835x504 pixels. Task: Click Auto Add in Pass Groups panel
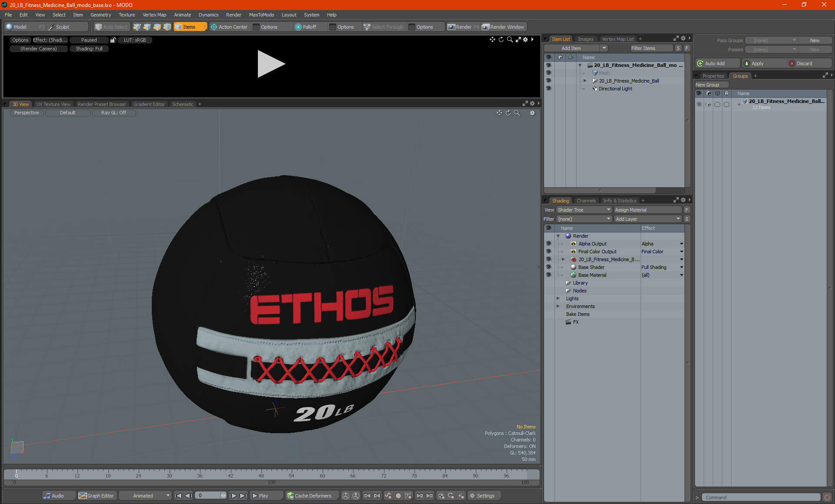click(717, 63)
